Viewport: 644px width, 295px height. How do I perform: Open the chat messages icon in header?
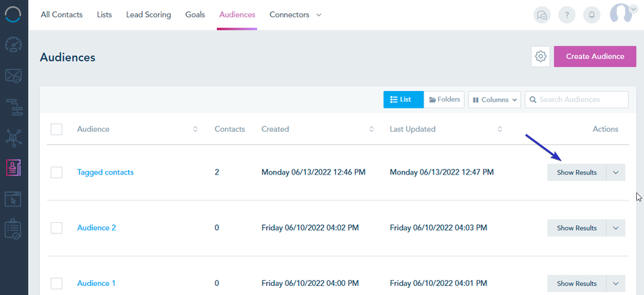click(542, 15)
